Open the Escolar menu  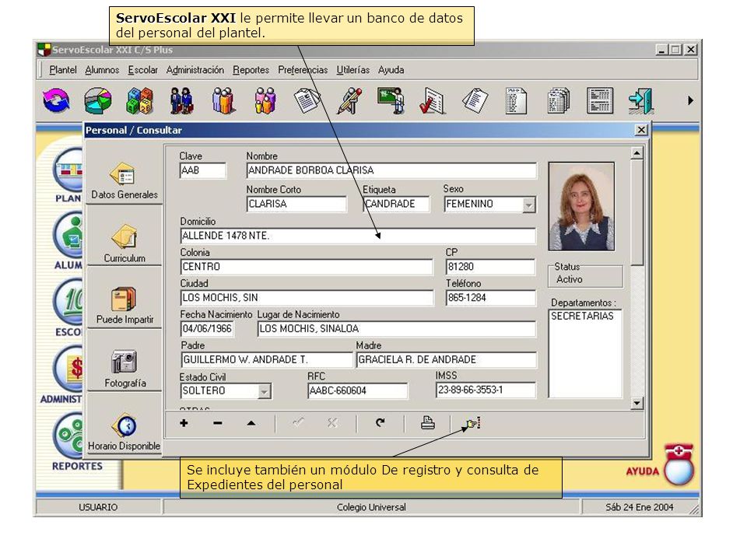coord(142,70)
